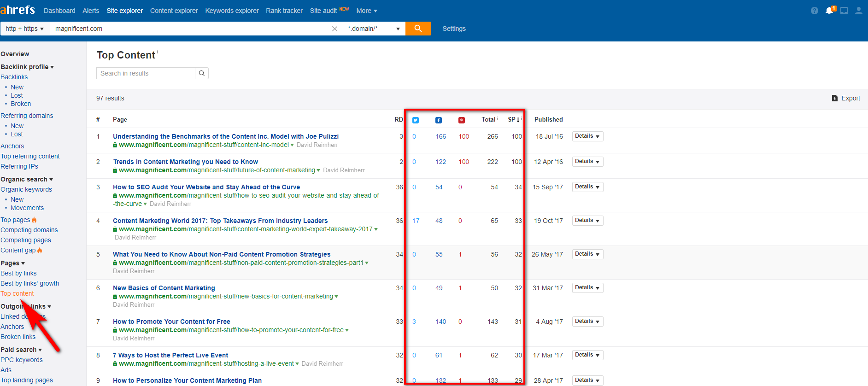Sort by the Twitter shares column icon
The image size is (868, 386).
pyautogui.click(x=416, y=120)
